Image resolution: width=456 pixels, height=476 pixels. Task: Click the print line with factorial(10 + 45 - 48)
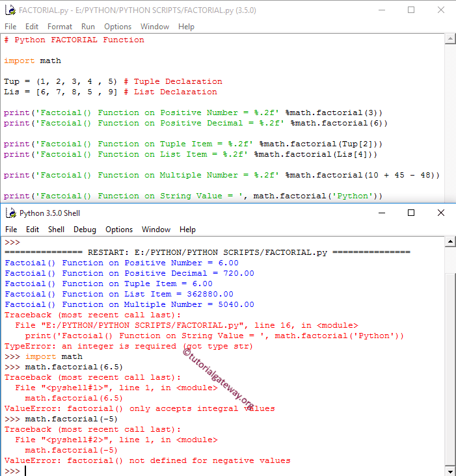(222, 175)
